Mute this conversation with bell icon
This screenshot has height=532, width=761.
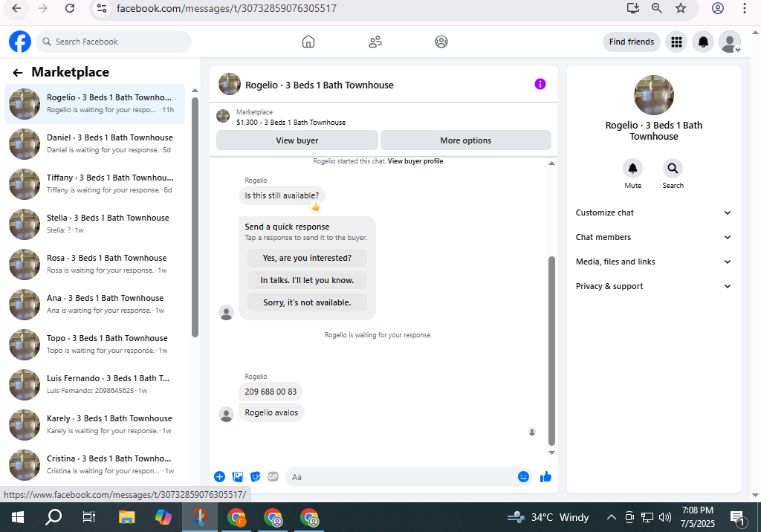[633, 169]
